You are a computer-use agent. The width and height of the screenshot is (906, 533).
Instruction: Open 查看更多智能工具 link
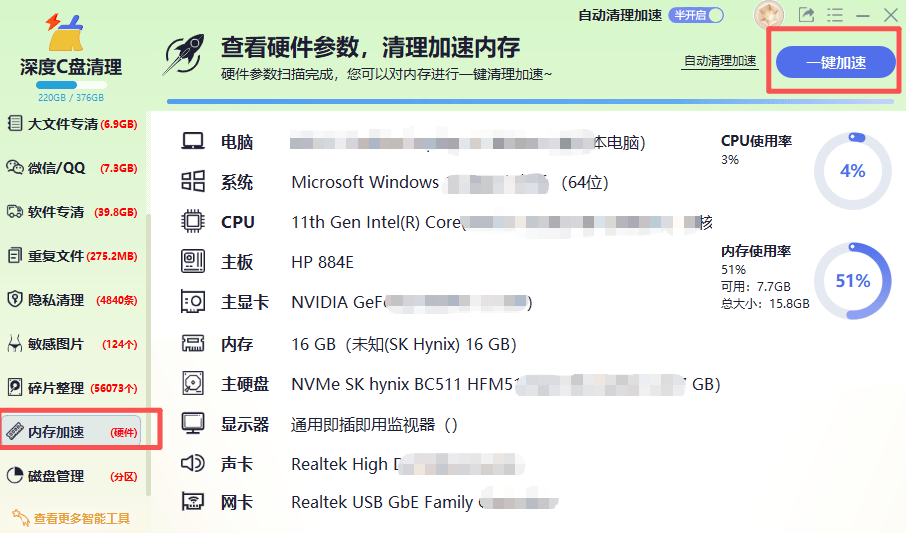tap(71, 518)
